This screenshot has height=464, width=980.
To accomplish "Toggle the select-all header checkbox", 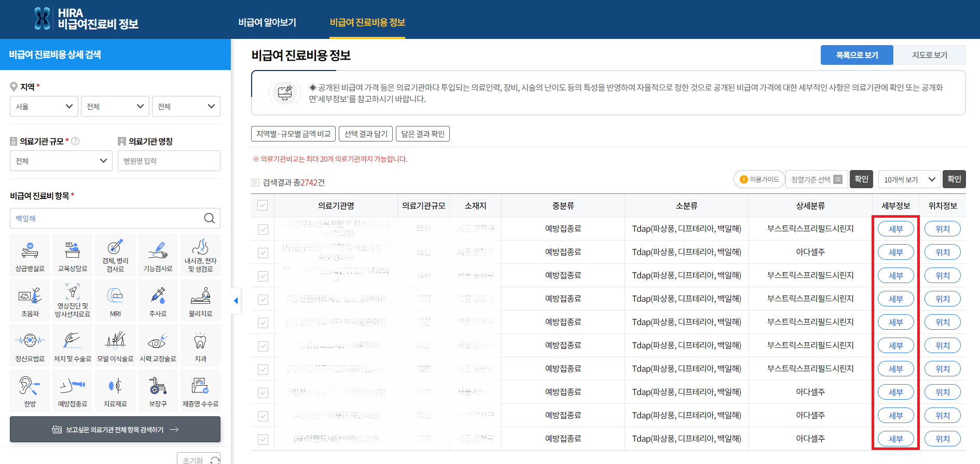I will (263, 205).
